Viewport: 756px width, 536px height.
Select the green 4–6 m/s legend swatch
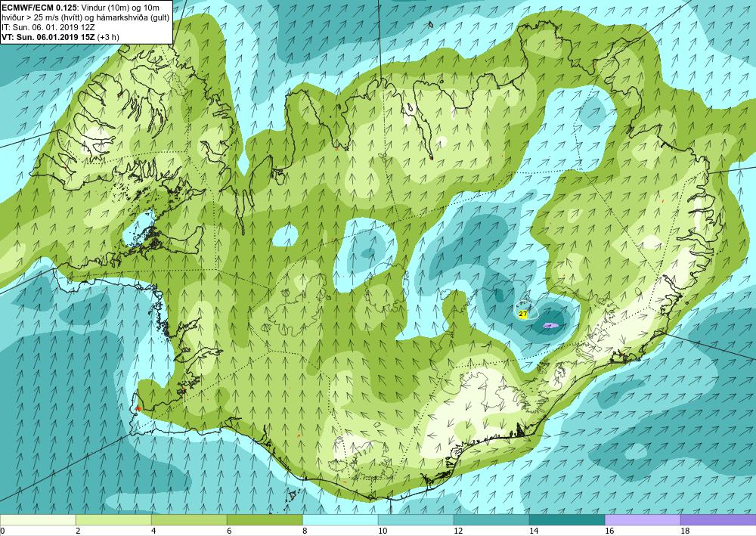(x=189, y=519)
